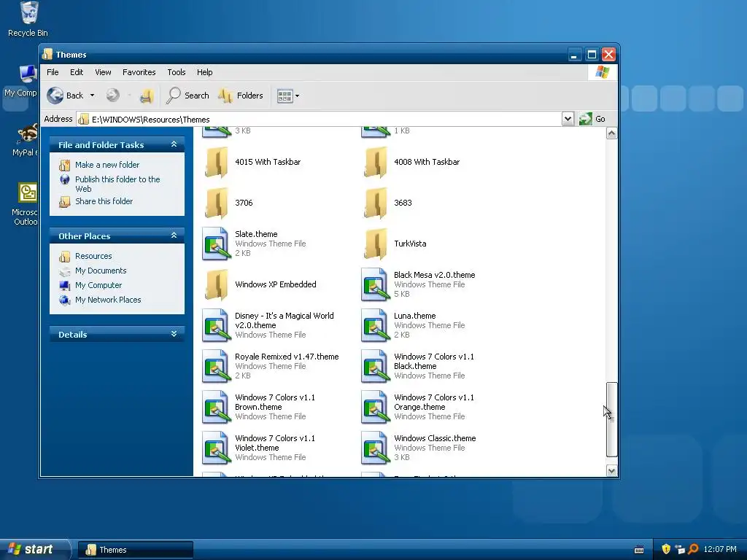Viewport: 747px width, 560px height.
Task: Open My Computer link in Other Places
Action: pyautogui.click(x=98, y=285)
